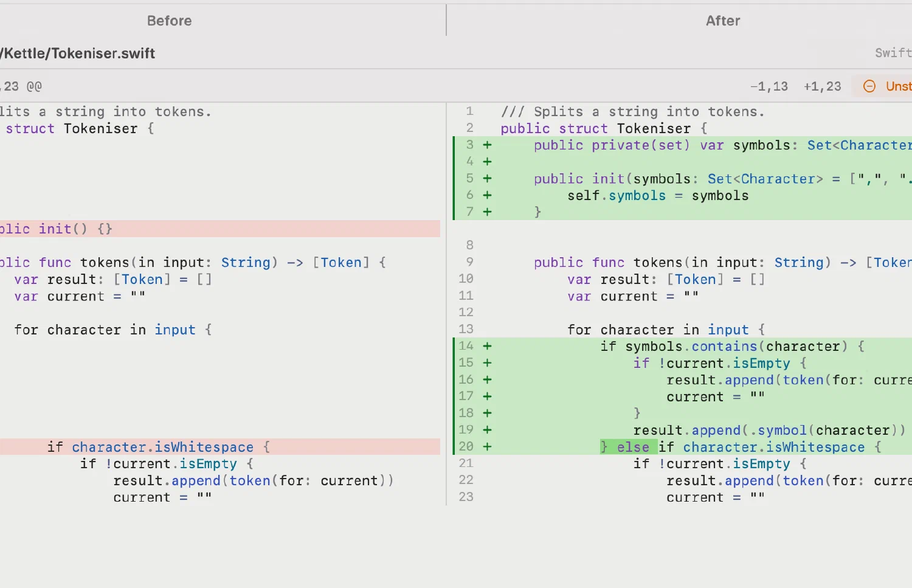Click line number 1 in After pane
This screenshot has height=588, width=912.
(x=469, y=111)
